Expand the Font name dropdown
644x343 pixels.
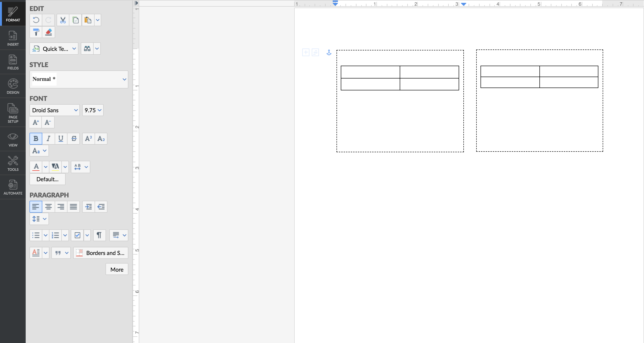tap(76, 110)
